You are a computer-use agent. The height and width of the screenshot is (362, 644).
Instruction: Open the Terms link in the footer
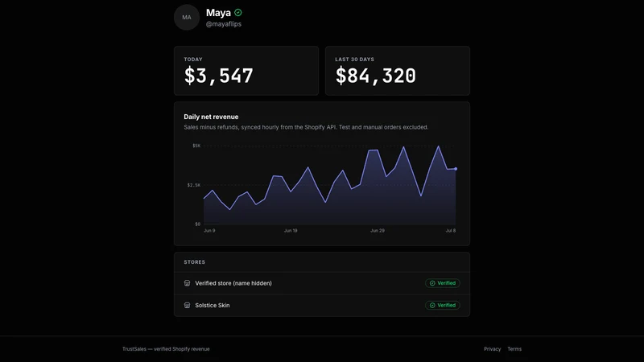[x=514, y=349]
